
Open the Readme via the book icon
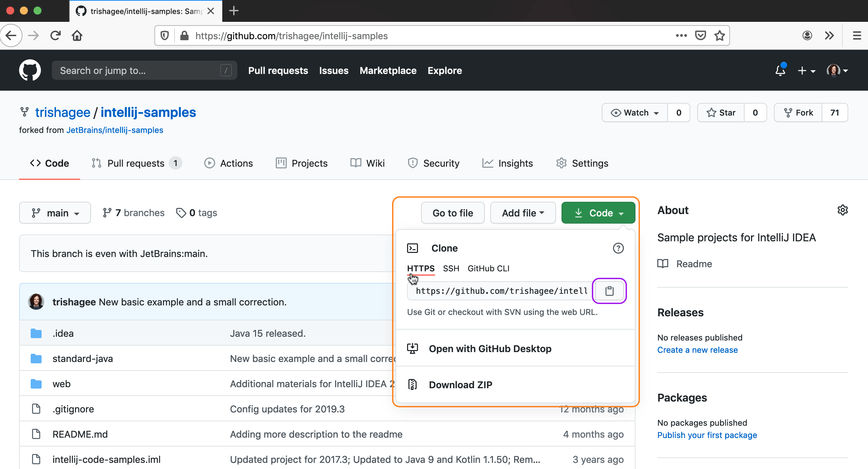pos(662,263)
